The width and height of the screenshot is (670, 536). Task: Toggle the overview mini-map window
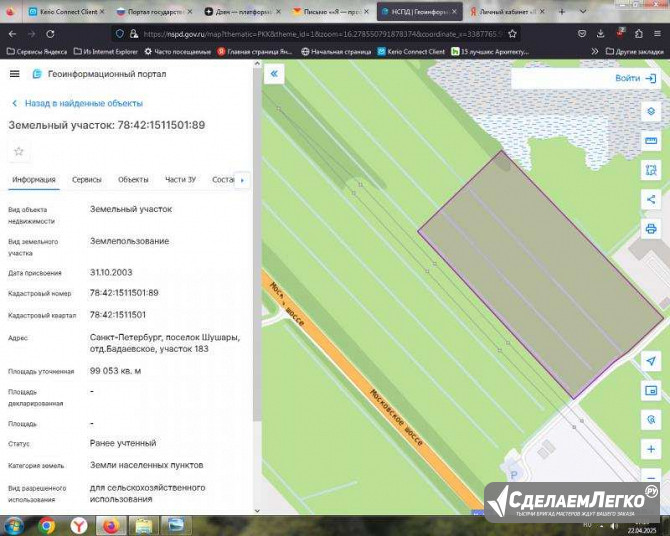[x=651, y=390]
